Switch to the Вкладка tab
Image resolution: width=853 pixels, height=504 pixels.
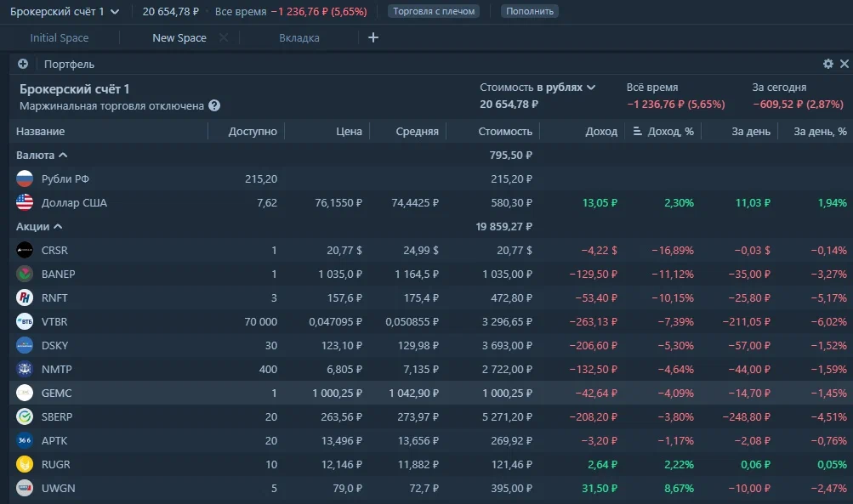click(299, 38)
